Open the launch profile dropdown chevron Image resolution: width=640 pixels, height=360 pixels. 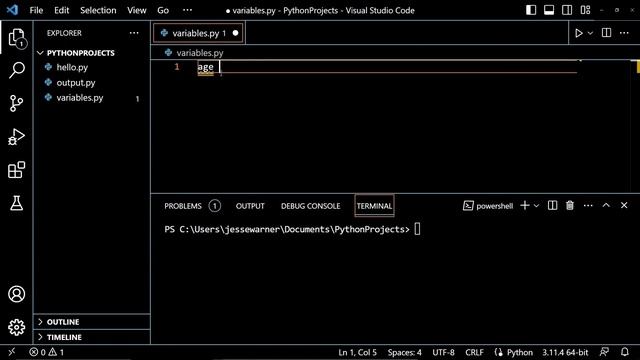536,206
